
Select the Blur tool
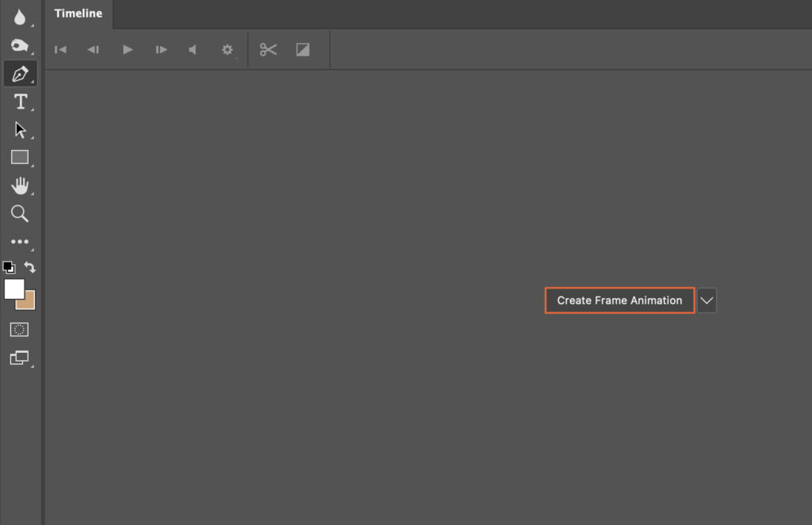[x=19, y=17]
